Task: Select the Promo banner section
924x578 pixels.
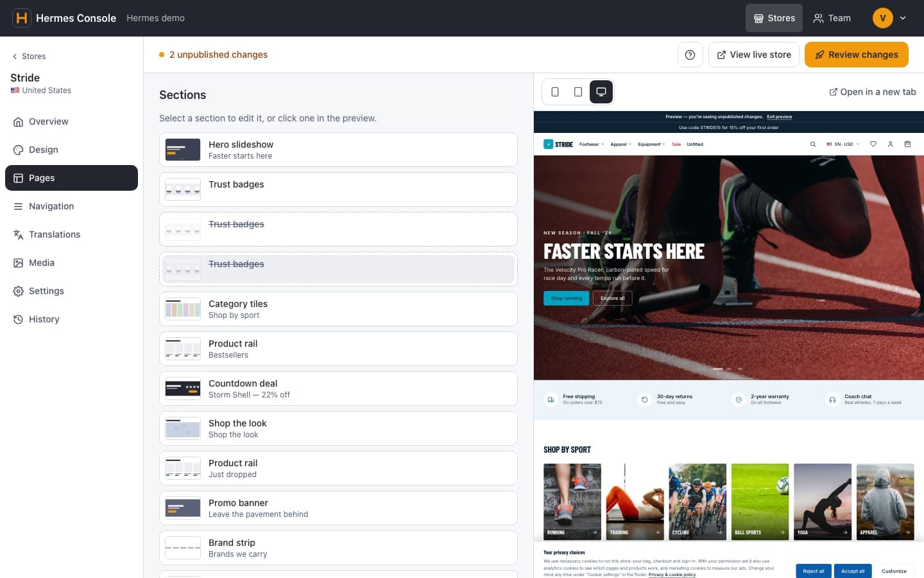Action: [338, 508]
